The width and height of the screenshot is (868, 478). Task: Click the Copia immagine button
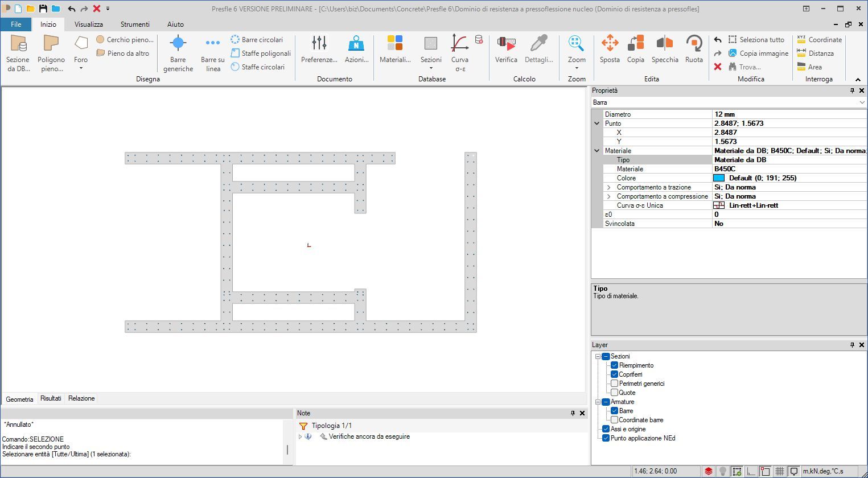tap(758, 53)
